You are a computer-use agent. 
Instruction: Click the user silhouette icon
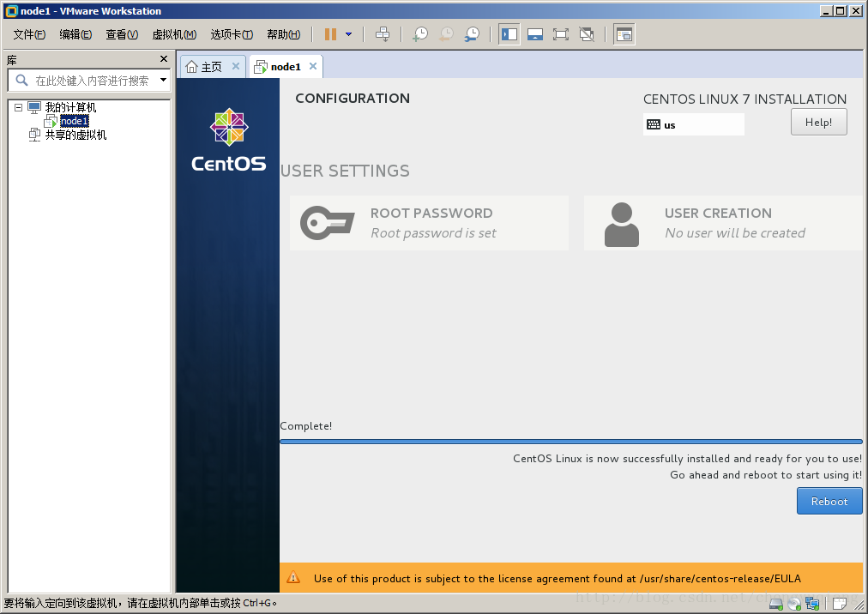[622, 224]
